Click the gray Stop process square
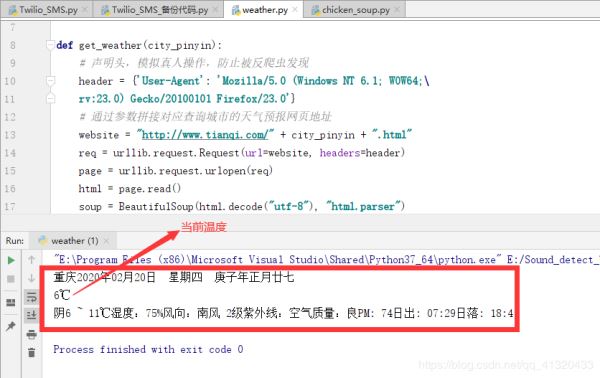Viewport: 600px width, 378px height. pos(11,279)
